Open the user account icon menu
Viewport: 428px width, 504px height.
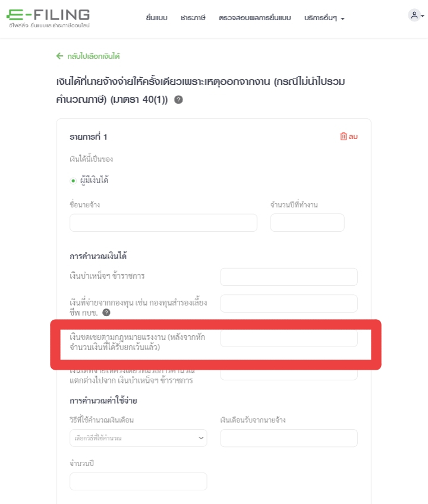click(414, 15)
